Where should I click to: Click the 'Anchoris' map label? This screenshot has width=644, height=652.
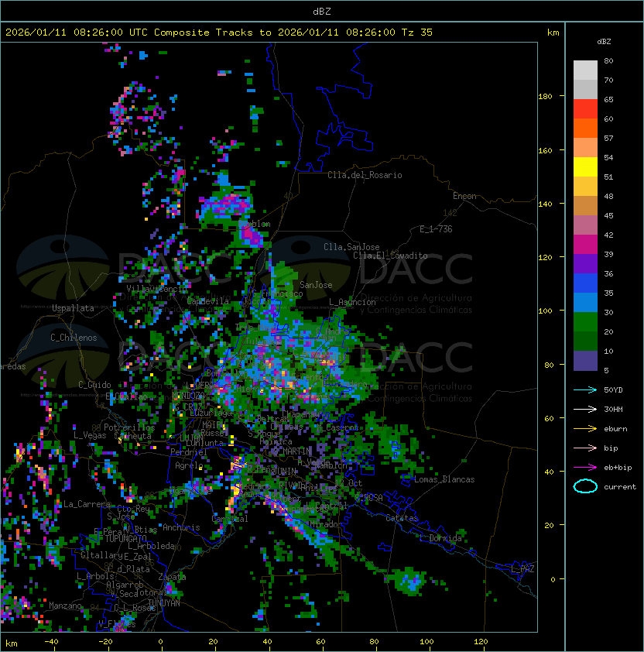point(181,527)
